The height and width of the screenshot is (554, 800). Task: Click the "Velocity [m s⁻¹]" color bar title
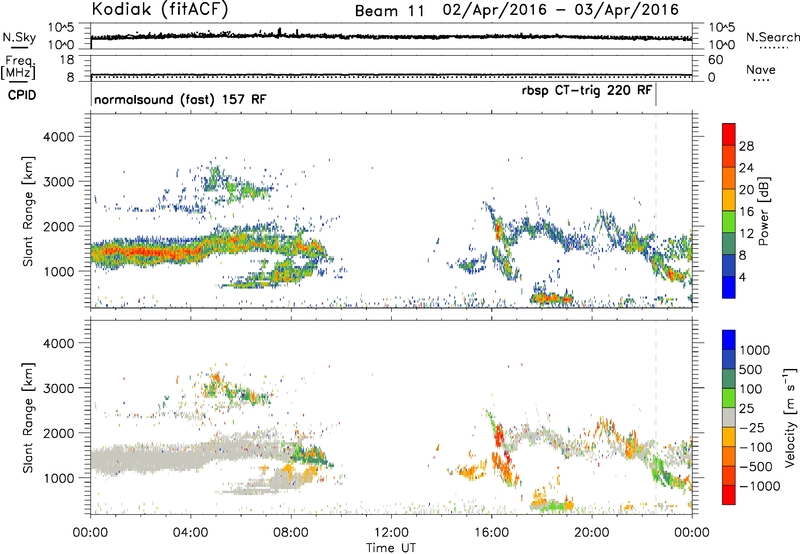pyautogui.click(x=790, y=417)
